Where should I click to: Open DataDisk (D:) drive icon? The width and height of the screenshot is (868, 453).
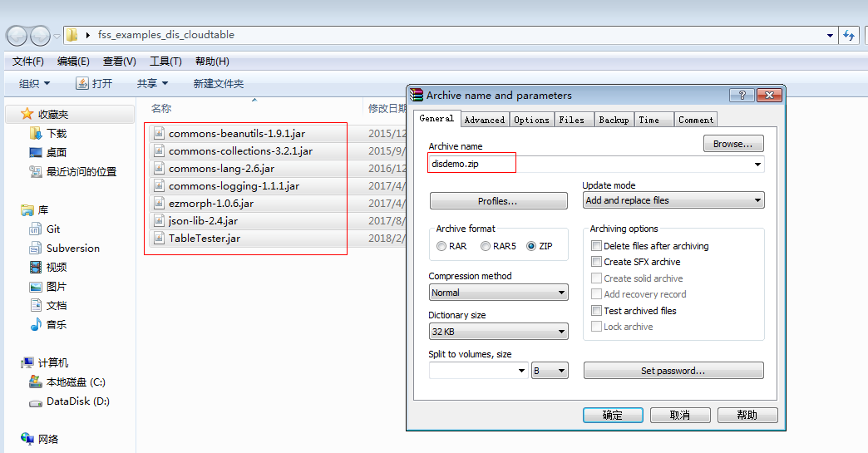click(x=36, y=402)
